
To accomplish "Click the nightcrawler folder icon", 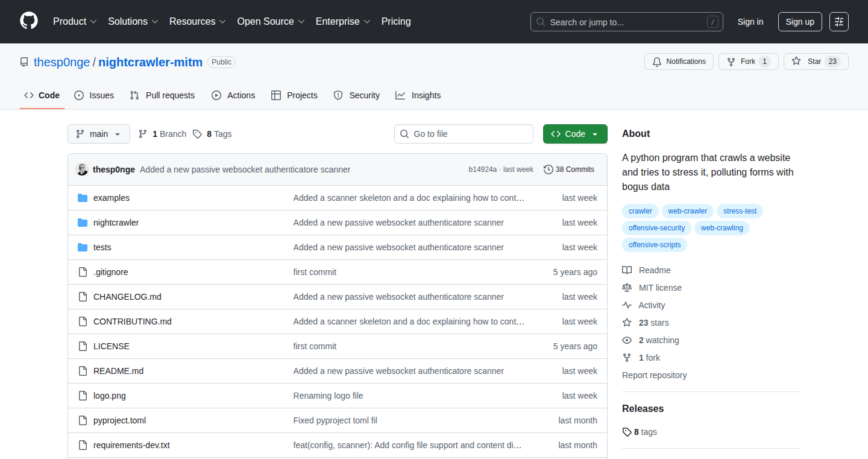I will pos(83,223).
